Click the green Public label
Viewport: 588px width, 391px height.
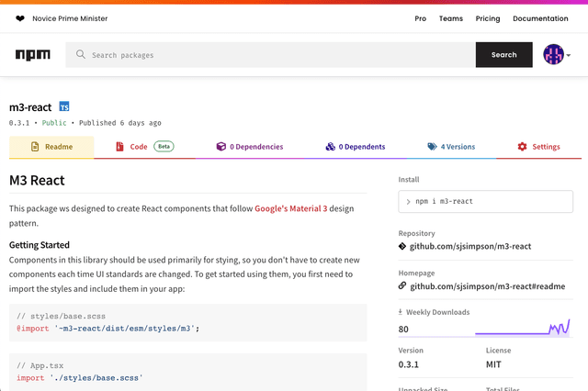click(54, 123)
